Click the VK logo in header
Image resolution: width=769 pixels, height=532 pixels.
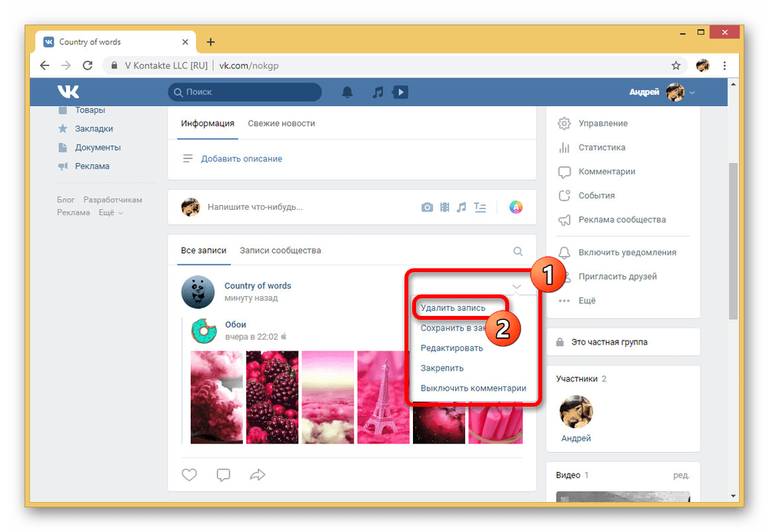coord(68,92)
